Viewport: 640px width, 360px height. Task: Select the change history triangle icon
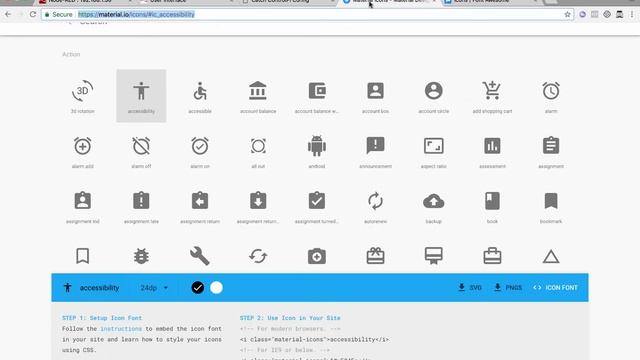[551, 256]
